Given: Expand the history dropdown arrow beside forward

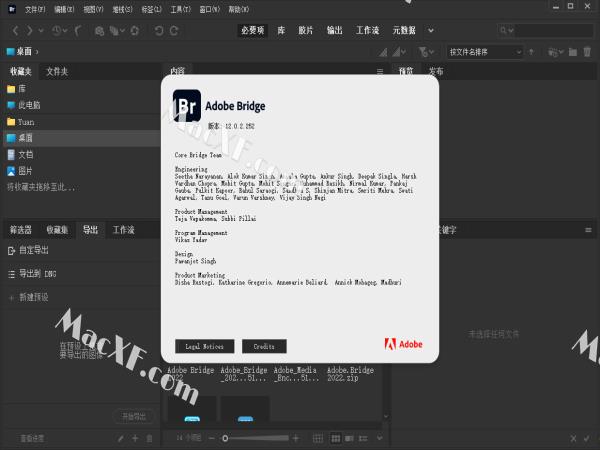Looking at the screenshot, I should click(41, 30).
